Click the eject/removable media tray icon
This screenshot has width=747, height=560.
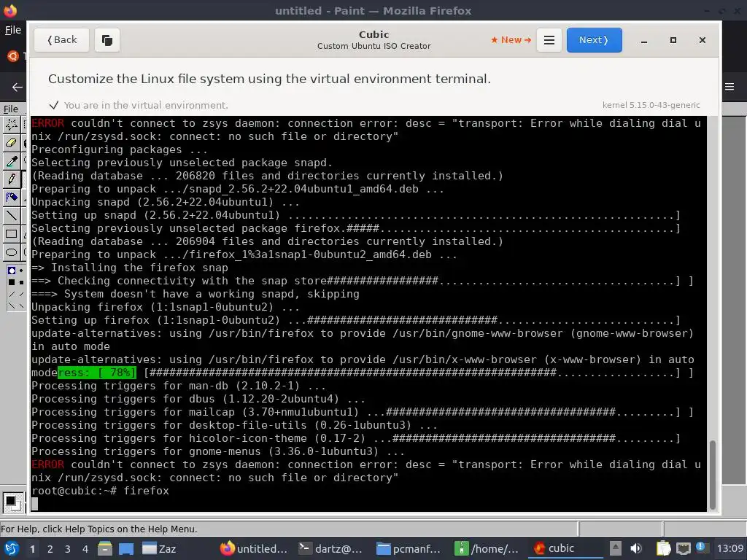616,548
